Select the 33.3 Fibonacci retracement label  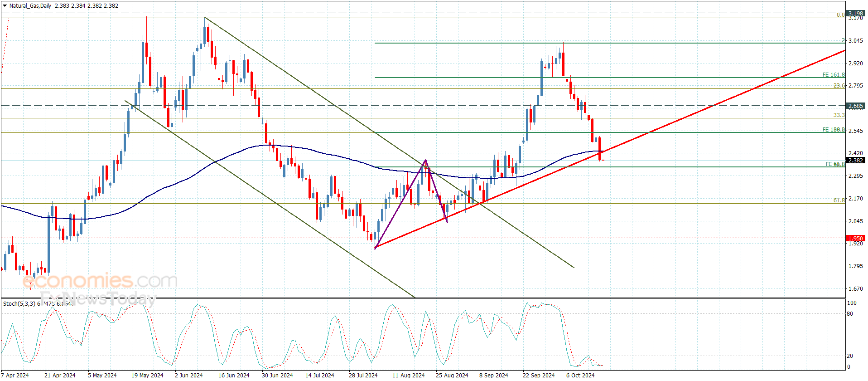coord(839,115)
